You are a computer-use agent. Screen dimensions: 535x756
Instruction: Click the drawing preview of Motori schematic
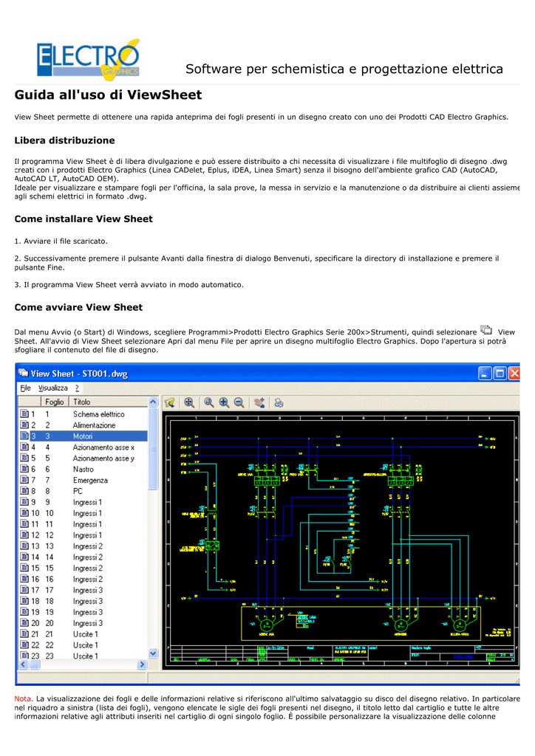pos(341,539)
